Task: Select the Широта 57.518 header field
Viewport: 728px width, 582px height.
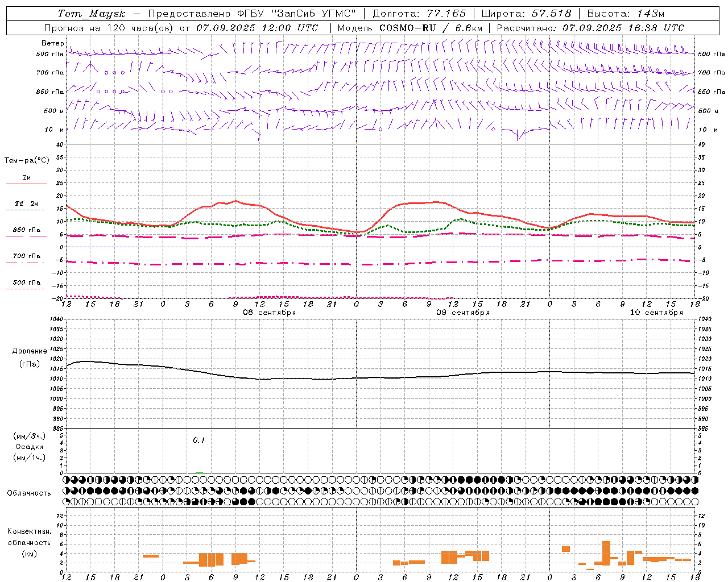Action: click(526, 14)
